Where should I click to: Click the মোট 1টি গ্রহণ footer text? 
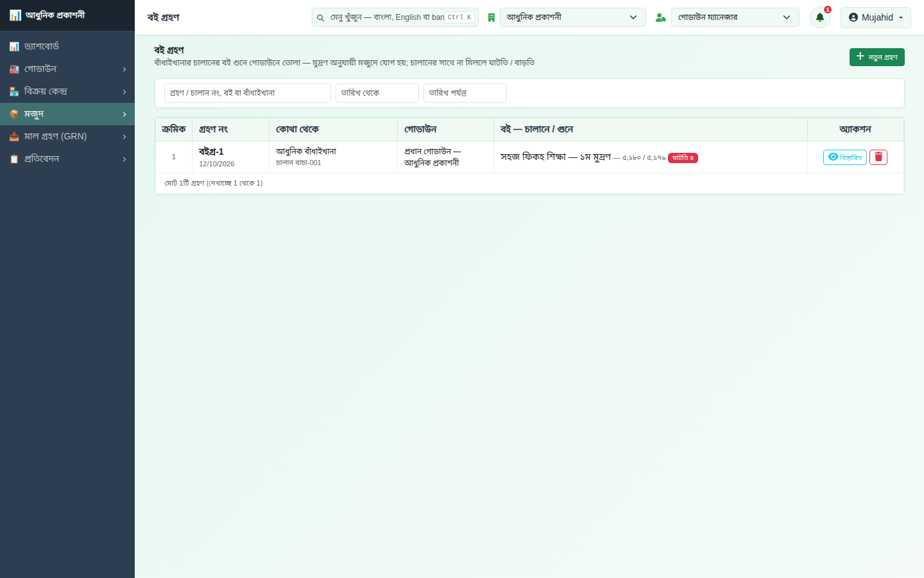(214, 184)
